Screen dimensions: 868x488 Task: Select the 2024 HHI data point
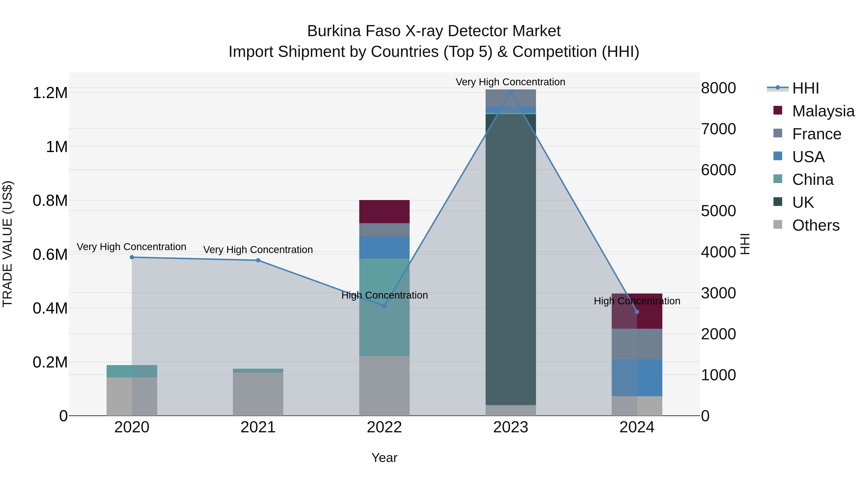pyautogui.click(x=637, y=312)
